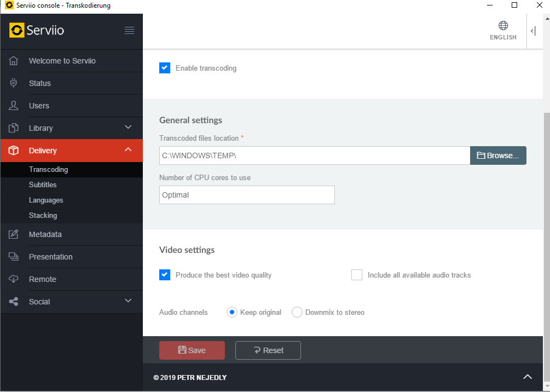Click the Users person icon
This screenshot has height=392, width=550.
tap(14, 106)
